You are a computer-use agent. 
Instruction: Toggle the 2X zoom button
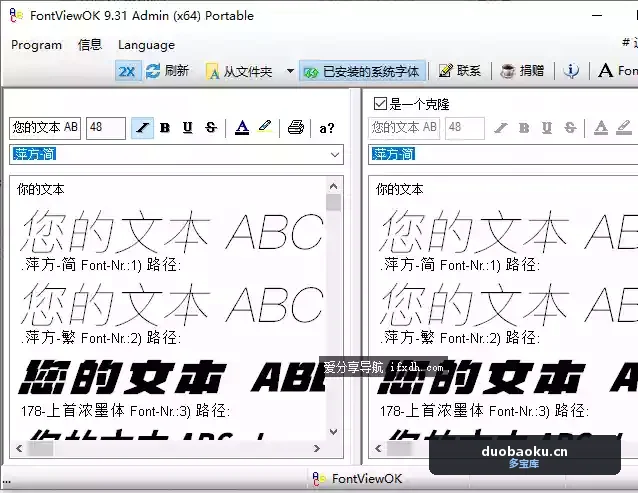coord(127,71)
